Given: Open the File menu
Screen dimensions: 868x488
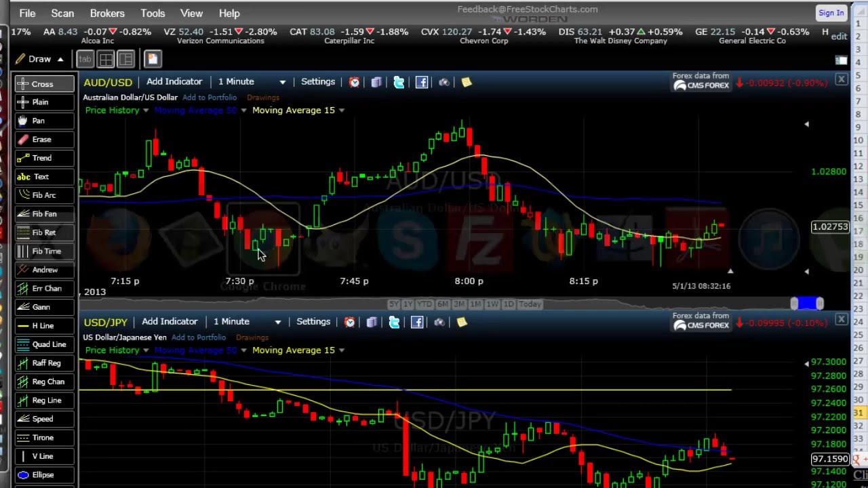Looking at the screenshot, I should click(x=27, y=13).
